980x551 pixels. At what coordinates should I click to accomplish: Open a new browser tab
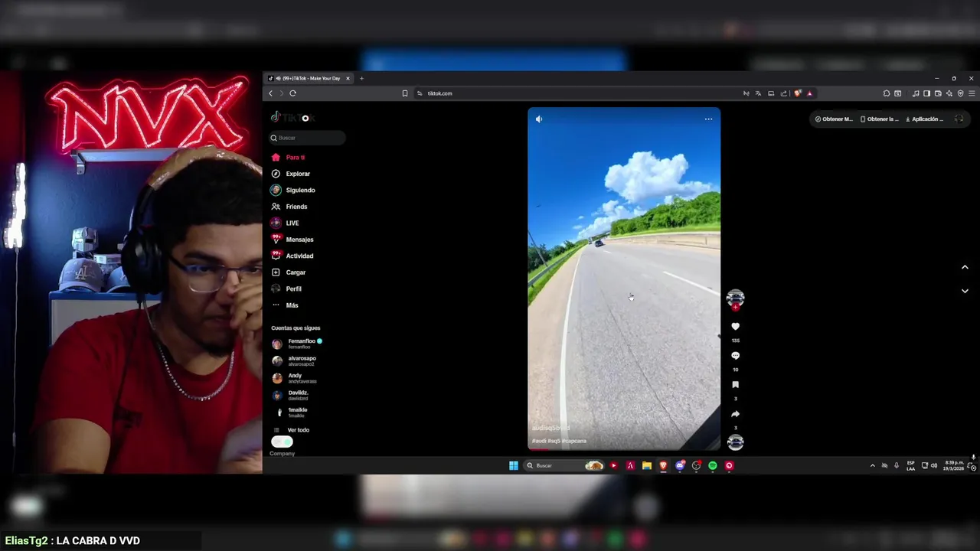(x=362, y=78)
